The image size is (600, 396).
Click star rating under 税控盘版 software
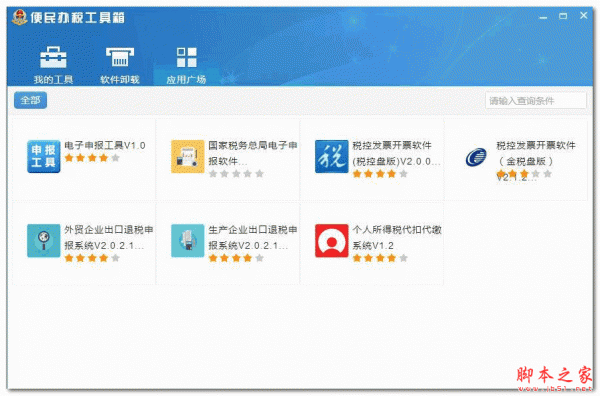click(380, 174)
